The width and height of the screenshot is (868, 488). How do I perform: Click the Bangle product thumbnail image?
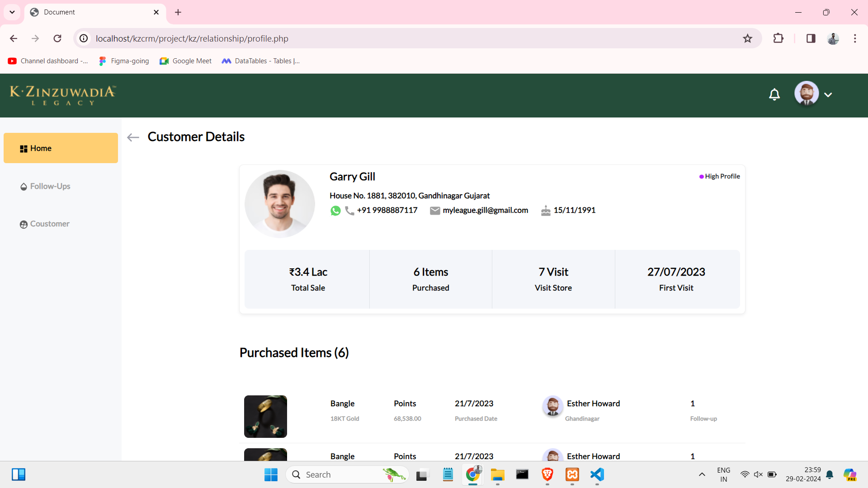point(265,416)
